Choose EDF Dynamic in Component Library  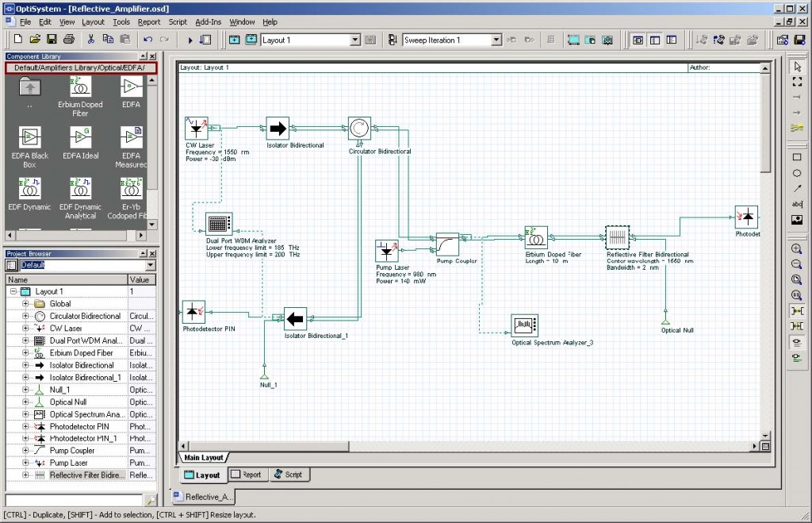coord(29,194)
